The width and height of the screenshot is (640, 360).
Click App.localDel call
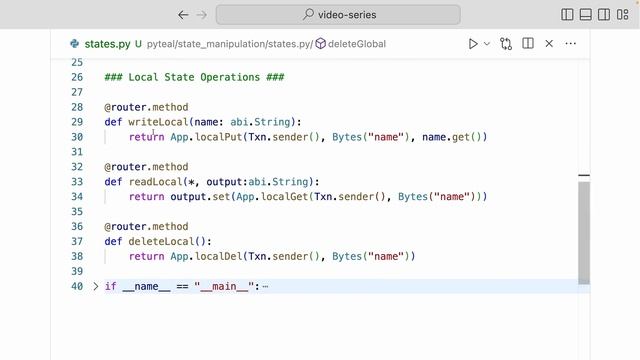point(206,256)
